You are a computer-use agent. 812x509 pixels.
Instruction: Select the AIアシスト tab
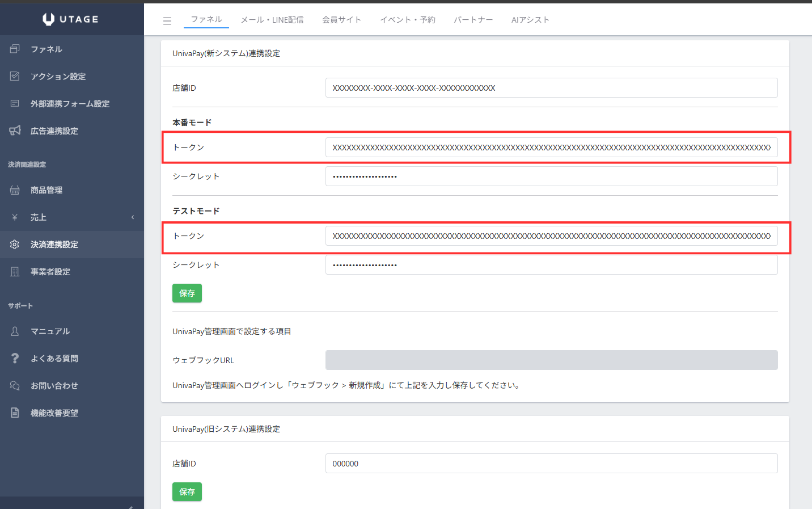pos(530,20)
